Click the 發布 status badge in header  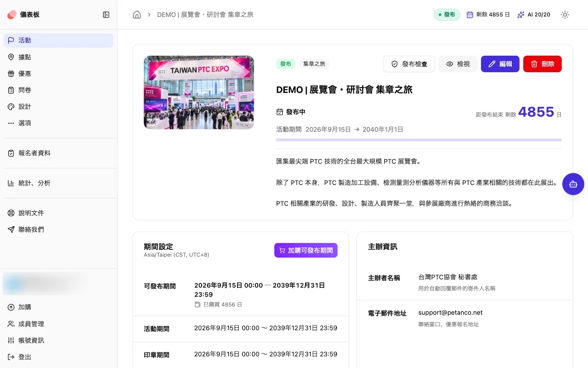[447, 15]
